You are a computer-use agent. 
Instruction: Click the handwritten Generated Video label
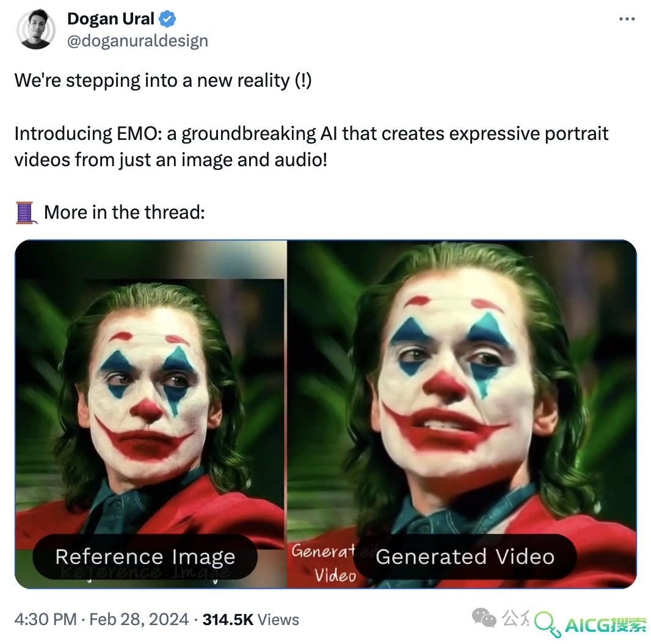(x=324, y=563)
